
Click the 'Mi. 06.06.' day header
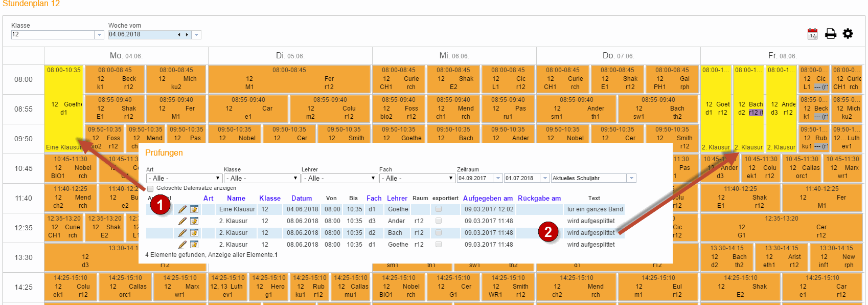[454, 56]
